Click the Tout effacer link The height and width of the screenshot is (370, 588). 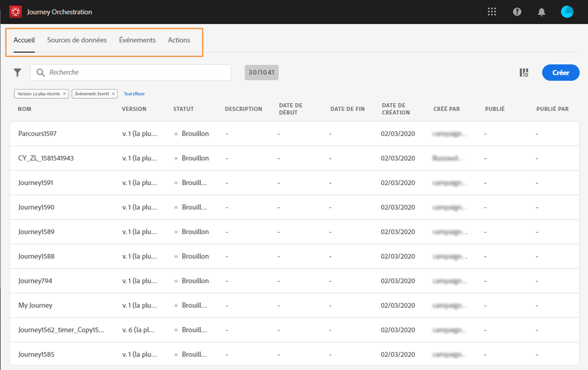tap(134, 94)
